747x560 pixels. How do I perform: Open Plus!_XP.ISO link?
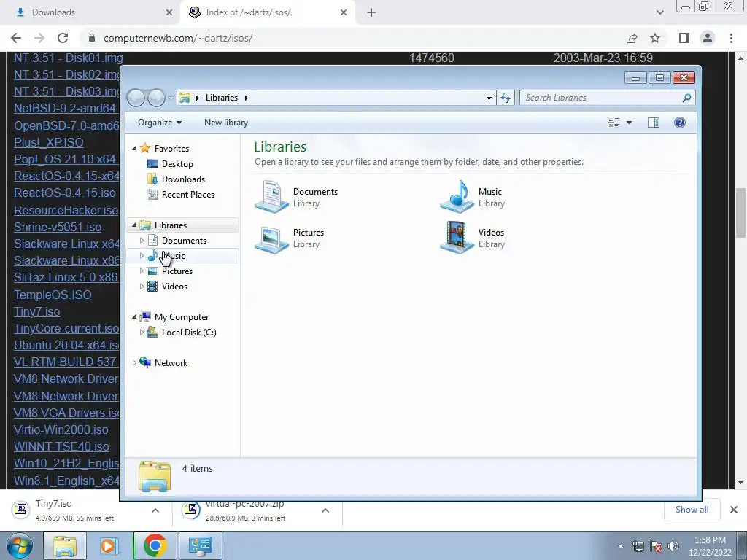click(x=49, y=142)
